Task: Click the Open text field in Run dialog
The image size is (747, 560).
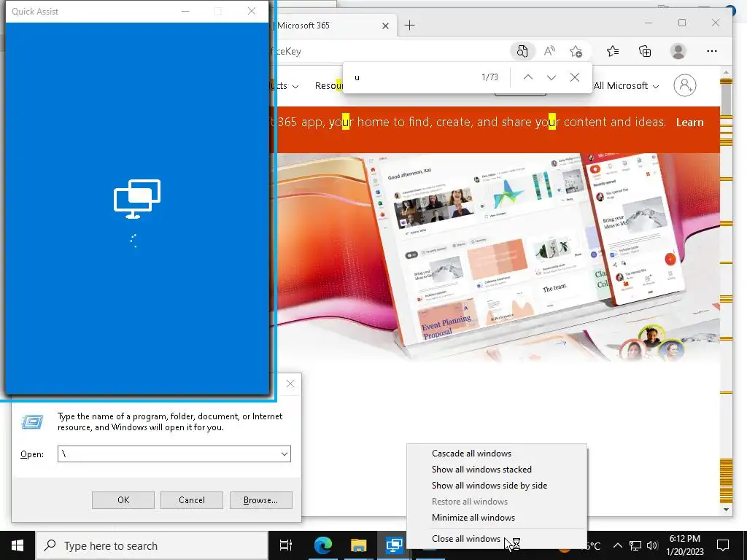Action: [169, 454]
